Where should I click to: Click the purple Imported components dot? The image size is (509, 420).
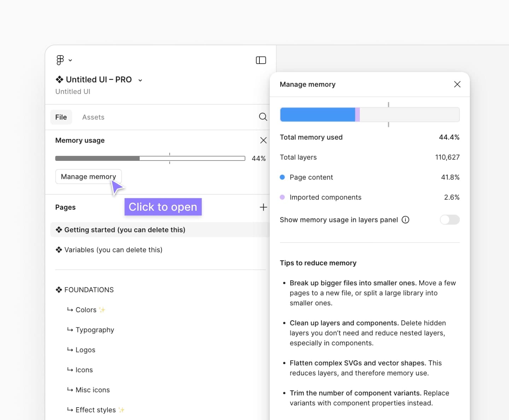(x=282, y=197)
